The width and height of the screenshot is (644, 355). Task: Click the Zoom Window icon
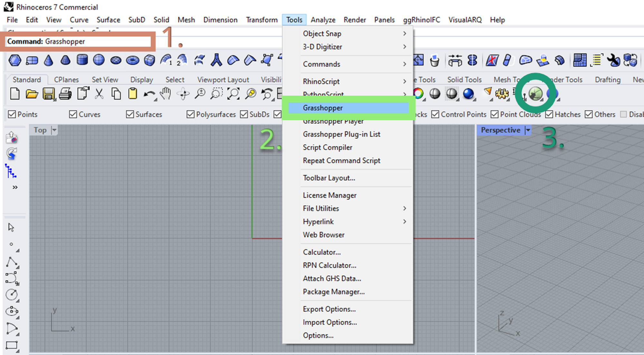[216, 94]
